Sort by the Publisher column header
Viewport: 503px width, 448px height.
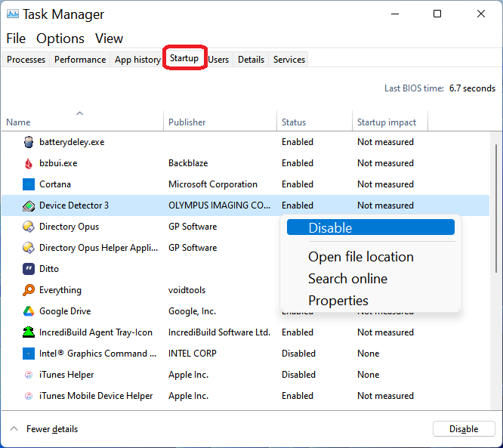220,122
